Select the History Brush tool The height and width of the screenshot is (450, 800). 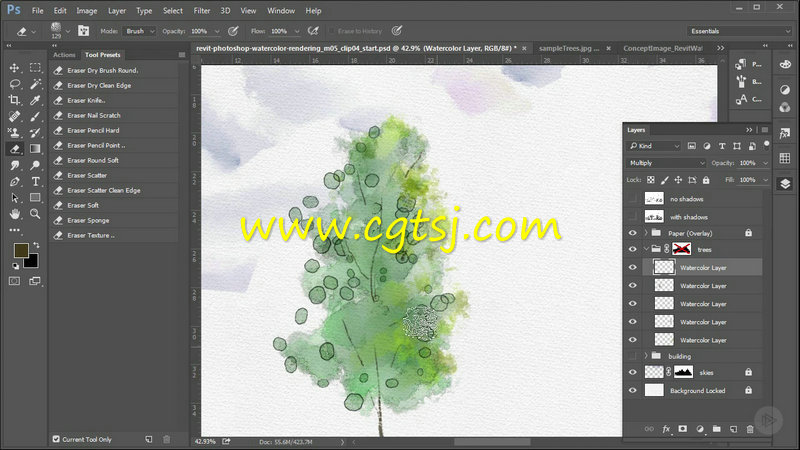[x=35, y=133]
